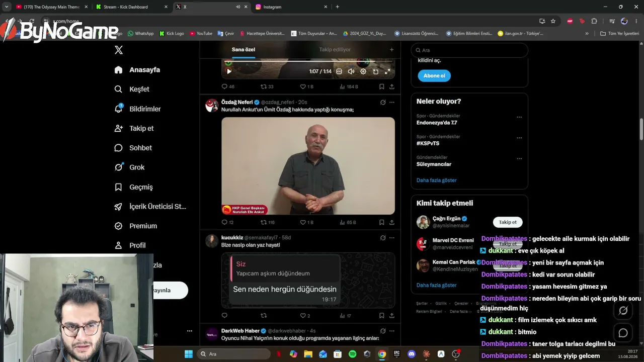
Task: Expand the video to fullscreen
Action: [x=387, y=71]
